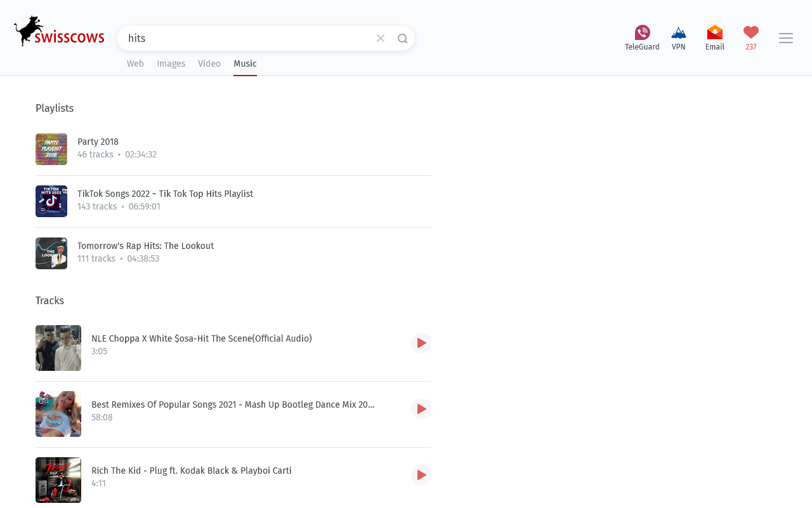Viewport: 812px width, 508px height.
Task: Click the 4:11 track duration
Action: [98, 484]
